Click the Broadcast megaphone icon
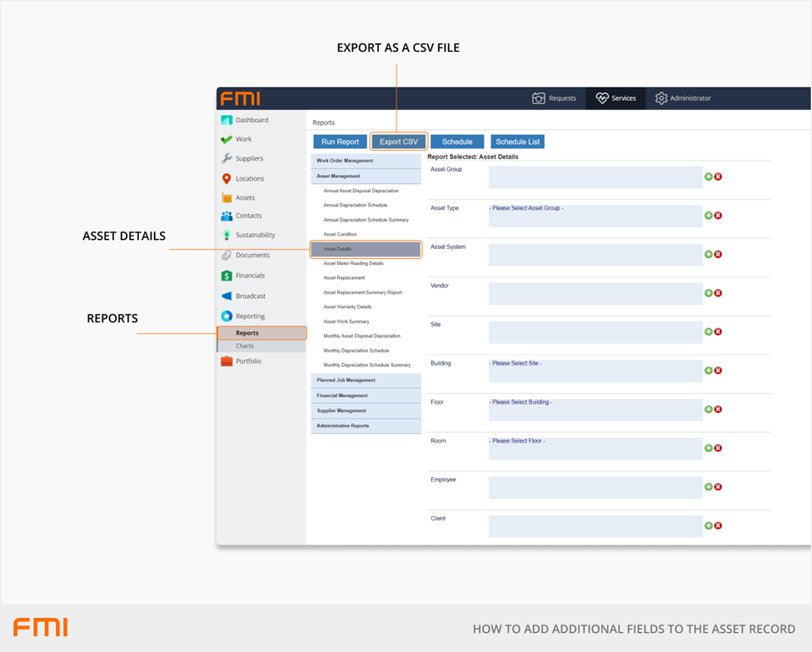The width and height of the screenshot is (812, 652). click(227, 296)
